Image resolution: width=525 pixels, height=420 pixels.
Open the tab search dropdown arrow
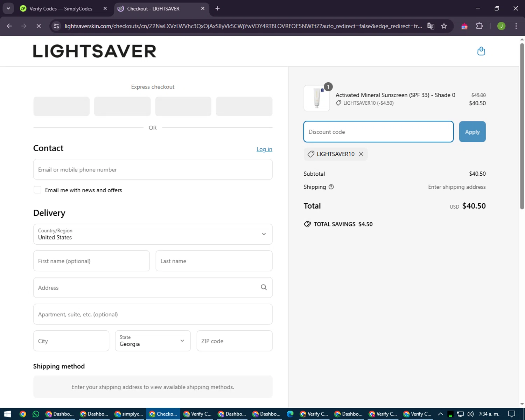click(8, 8)
